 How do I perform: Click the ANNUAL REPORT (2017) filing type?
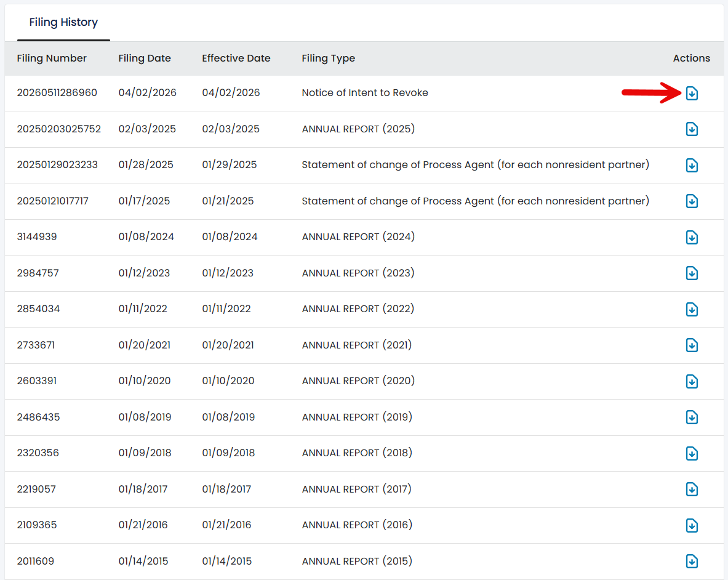coord(356,488)
